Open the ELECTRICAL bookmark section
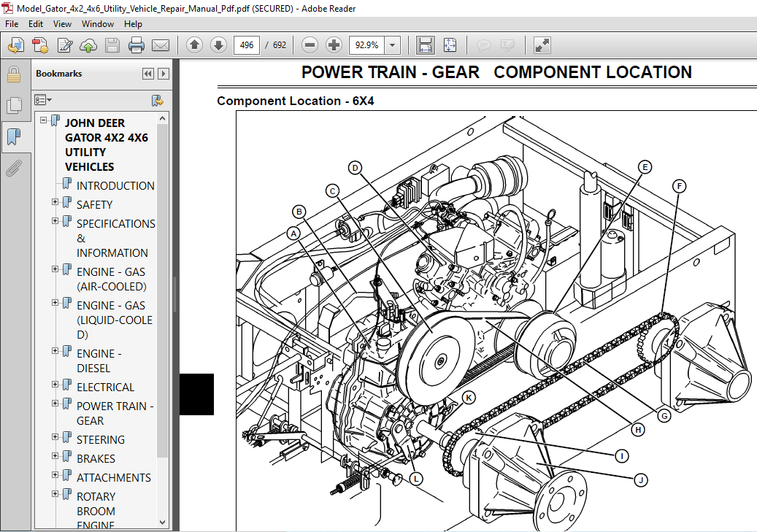The height and width of the screenshot is (532, 757). point(105,388)
